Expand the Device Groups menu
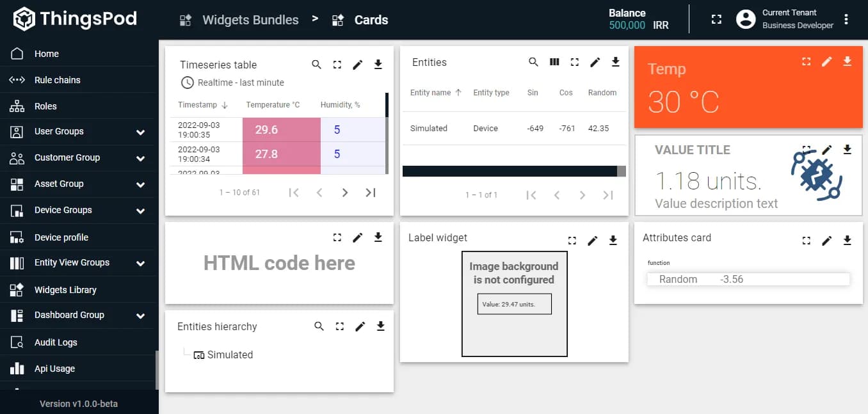868x414 pixels. tap(140, 211)
